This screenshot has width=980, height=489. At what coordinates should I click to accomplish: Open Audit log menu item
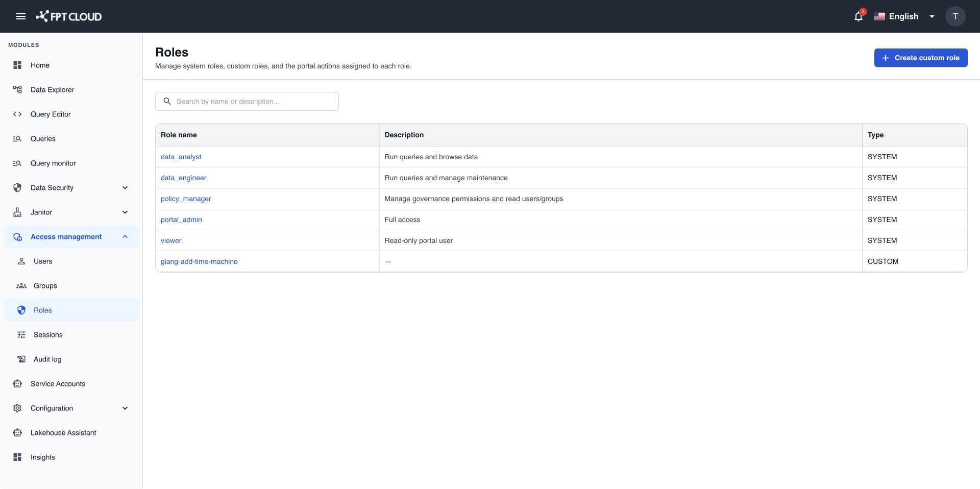[x=71, y=359]
